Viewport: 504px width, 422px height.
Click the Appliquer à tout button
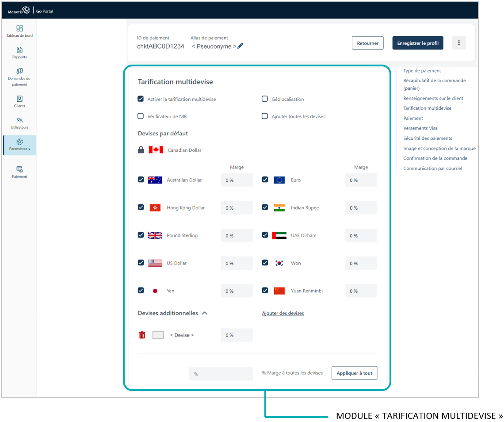354,373
